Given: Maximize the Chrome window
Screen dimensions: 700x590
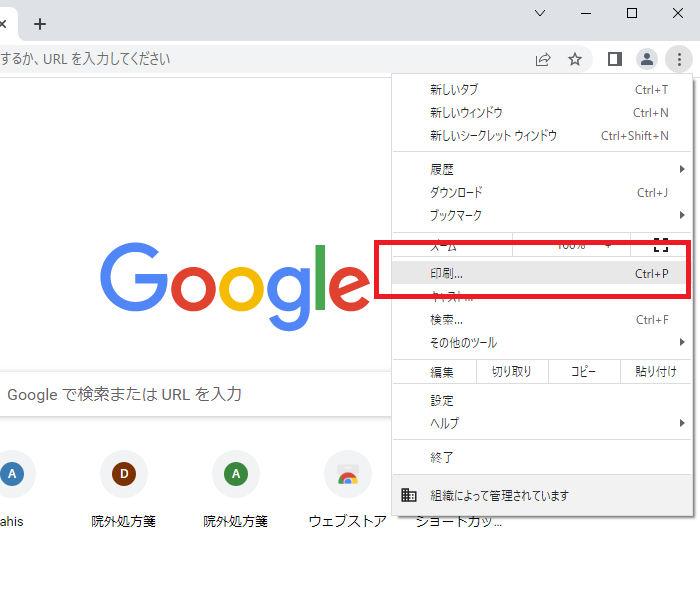Looking at the screenshot, I should 632,13.
